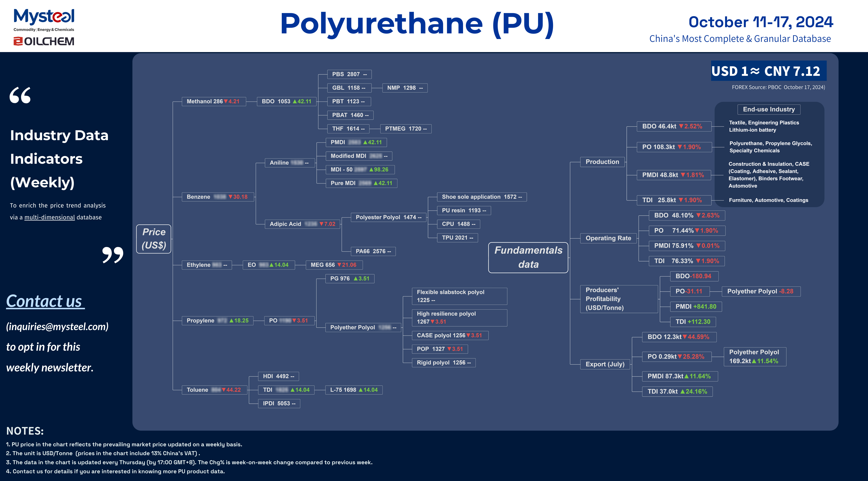Screen dimensions: 868x481
Task: Click the Aniline node
Action: pos(290,163)
